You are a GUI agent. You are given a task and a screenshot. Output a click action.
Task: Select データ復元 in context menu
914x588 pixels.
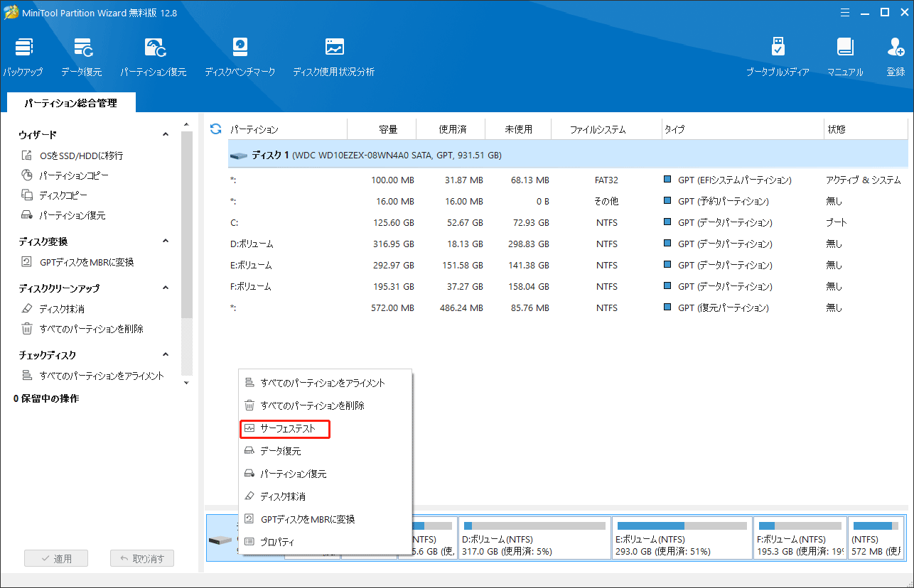point(325,451)
